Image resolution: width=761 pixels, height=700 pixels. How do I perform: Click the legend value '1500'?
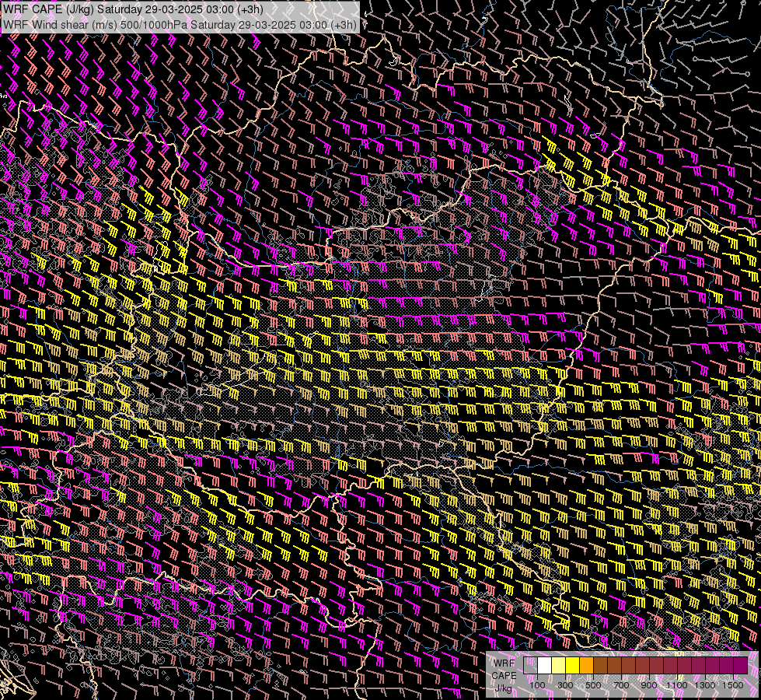[733, 685]
